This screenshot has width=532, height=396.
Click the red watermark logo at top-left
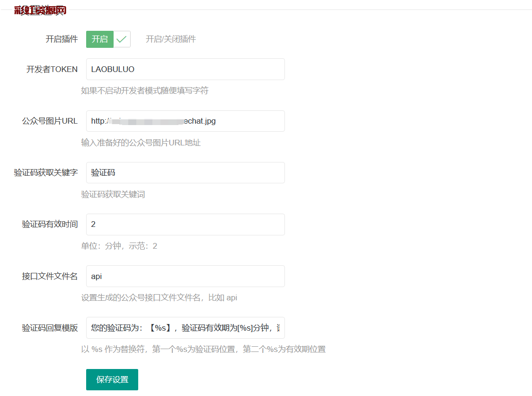[x=40, y=10]
